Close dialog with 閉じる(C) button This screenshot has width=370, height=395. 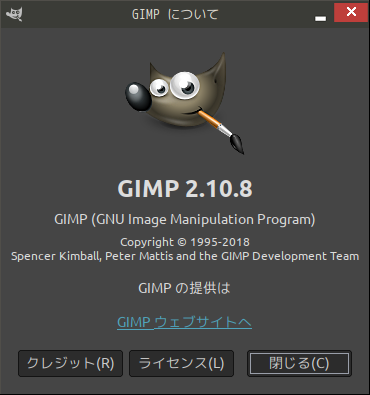299,363
